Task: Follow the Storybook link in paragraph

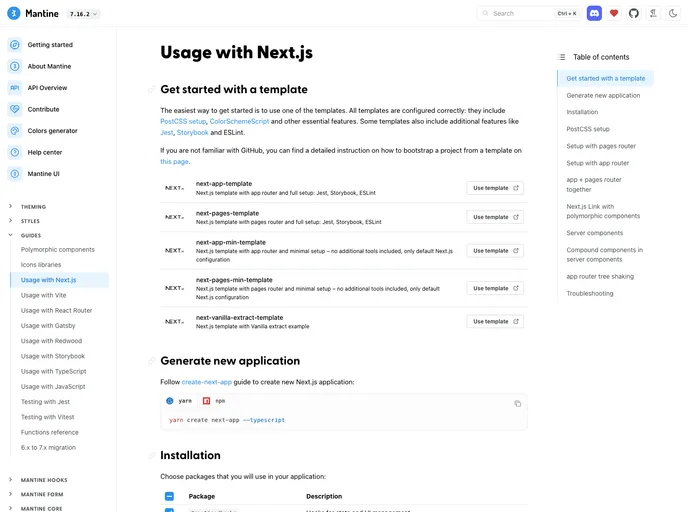Action: 192,132
